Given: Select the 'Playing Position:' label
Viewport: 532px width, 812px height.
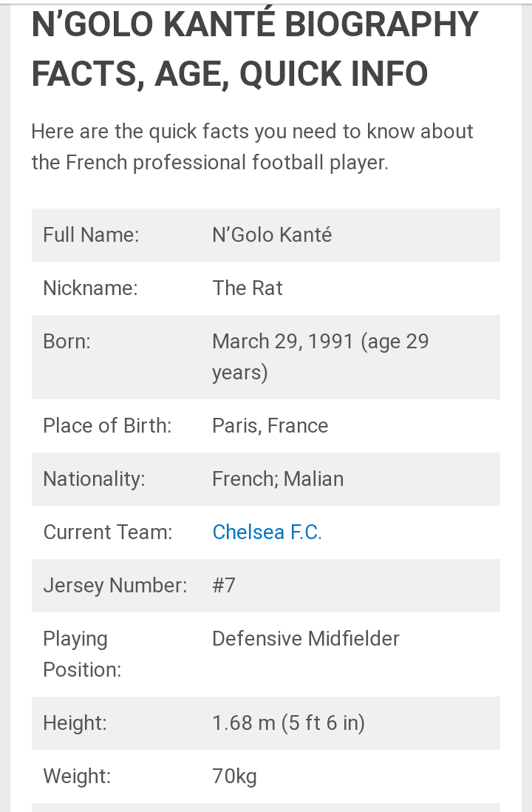Looking at the screenshot, I should point(81,654).
